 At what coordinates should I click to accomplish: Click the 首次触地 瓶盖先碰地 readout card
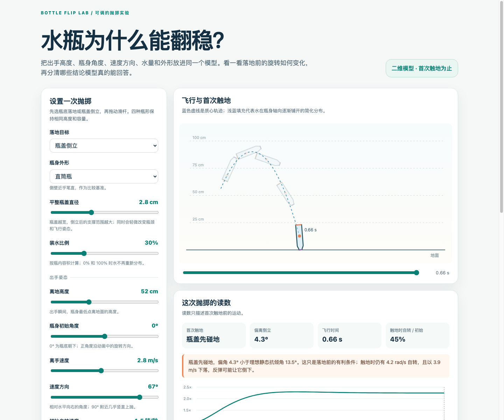pos(214,335)
